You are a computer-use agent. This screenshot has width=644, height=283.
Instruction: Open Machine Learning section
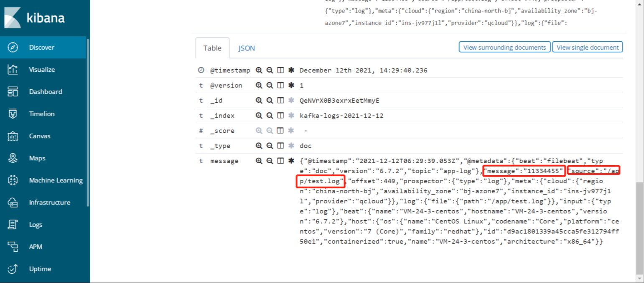[x=43, y=180]
